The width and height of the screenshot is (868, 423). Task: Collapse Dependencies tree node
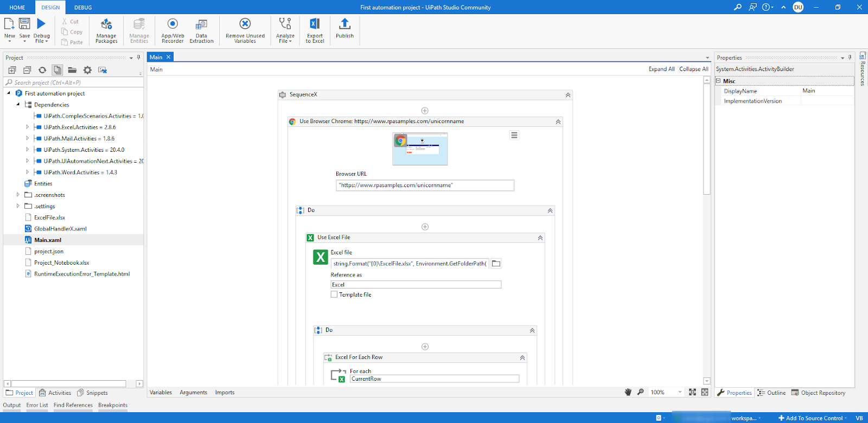[x=18, y=104]
